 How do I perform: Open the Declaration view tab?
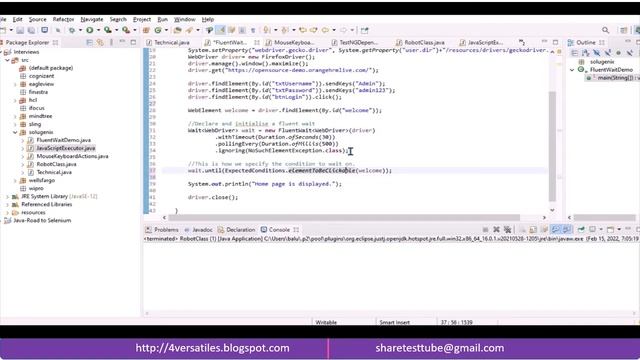(236, 230)
